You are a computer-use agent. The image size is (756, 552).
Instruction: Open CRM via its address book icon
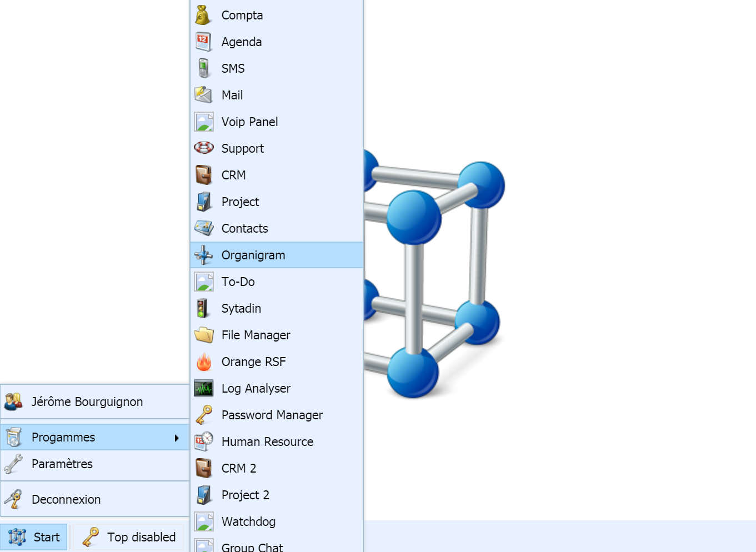pyautogui.click(x=203, y=175)
